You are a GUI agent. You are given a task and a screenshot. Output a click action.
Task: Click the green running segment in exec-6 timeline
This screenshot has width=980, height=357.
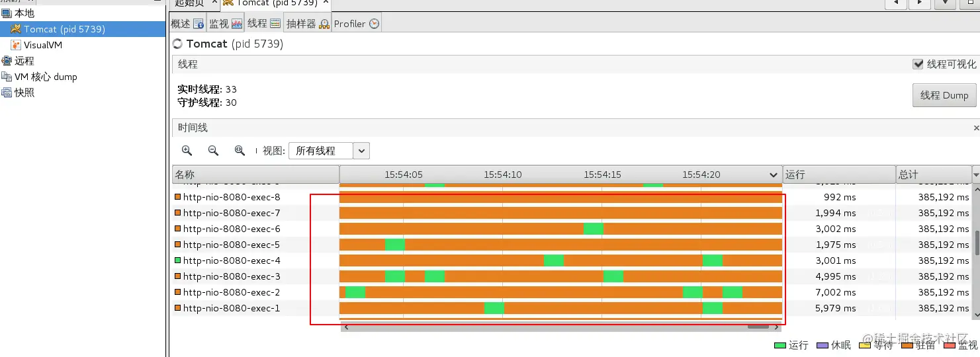point(594,229)
